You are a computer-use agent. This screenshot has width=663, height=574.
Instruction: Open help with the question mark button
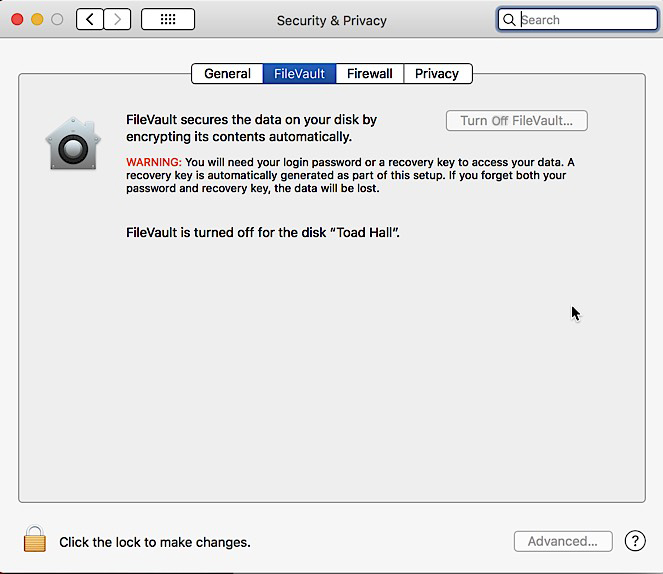click(x=635, y=541)
